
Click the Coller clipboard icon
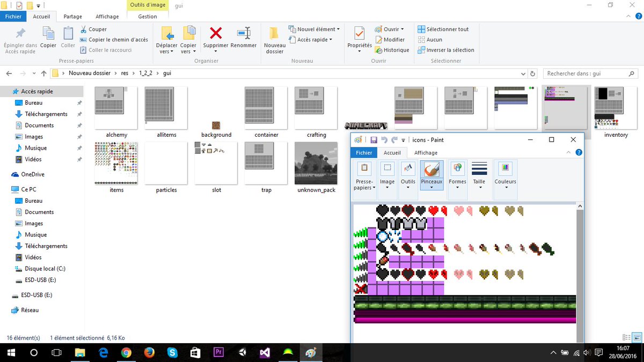[x=68, y=33]
